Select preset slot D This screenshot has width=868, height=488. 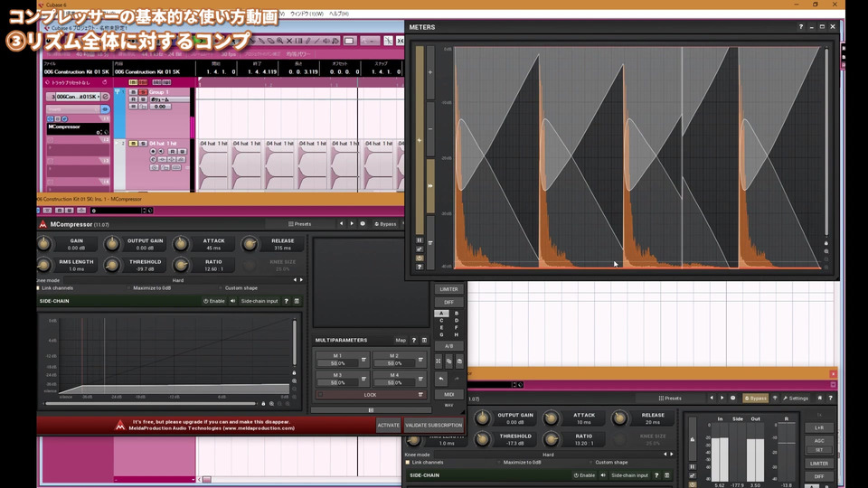[x=457, y=320]
